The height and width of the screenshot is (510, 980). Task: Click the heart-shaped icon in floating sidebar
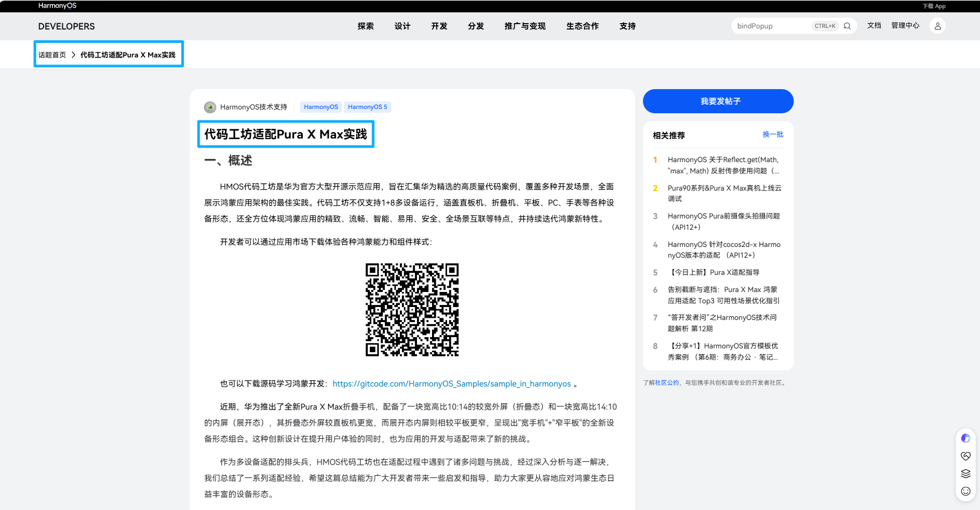tap(966, 456)
